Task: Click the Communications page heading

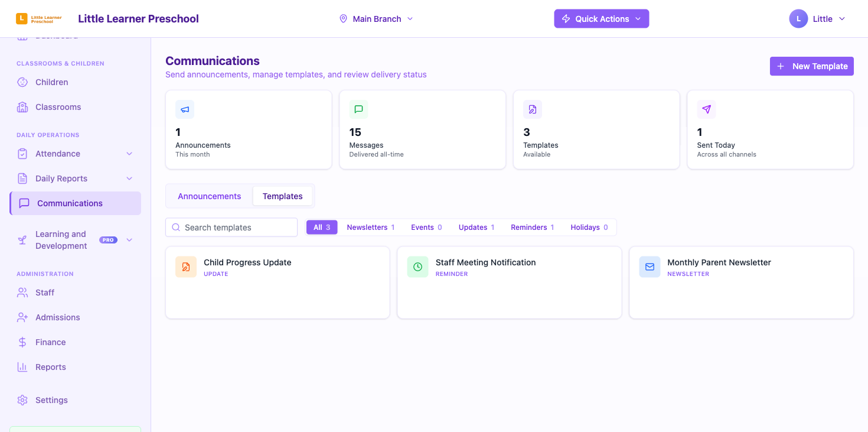Action: coord(213,61)
